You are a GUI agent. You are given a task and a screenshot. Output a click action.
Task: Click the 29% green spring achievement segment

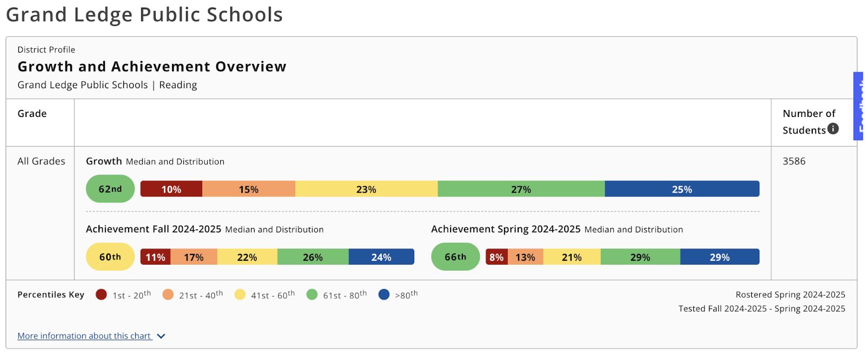click(x=640, y=257)
